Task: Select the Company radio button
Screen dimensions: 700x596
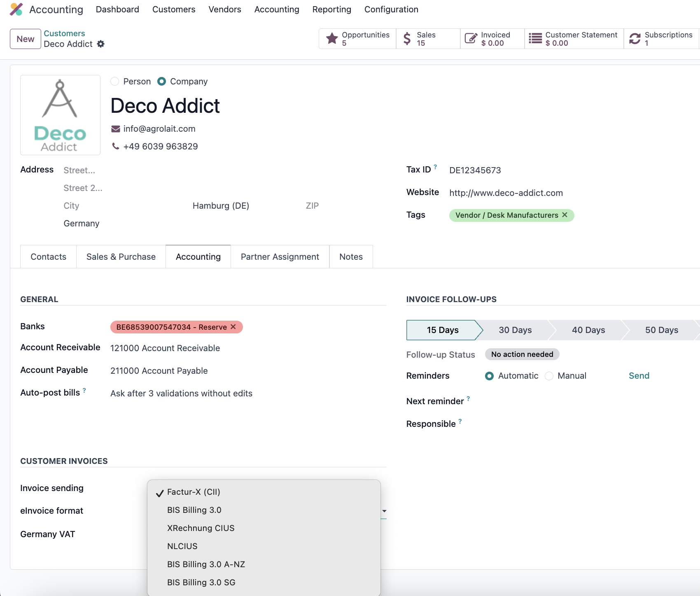Action: tap(162, 81)
